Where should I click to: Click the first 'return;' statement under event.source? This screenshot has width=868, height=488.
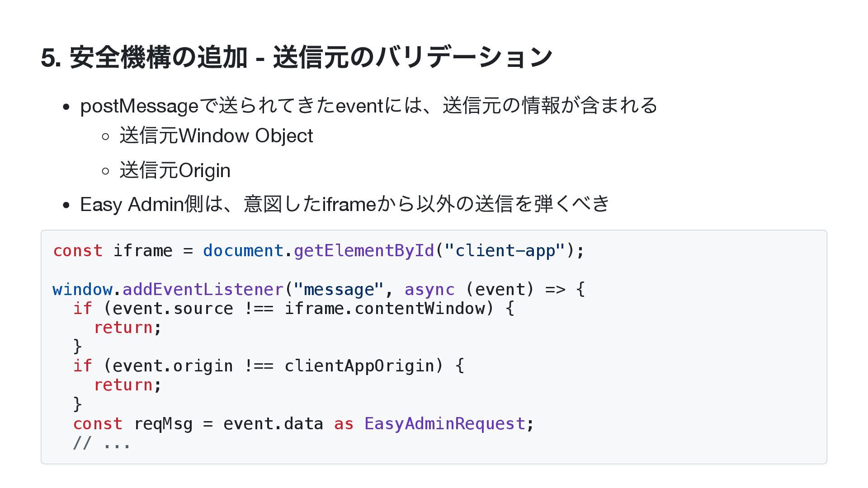click(x=127, y=328)
